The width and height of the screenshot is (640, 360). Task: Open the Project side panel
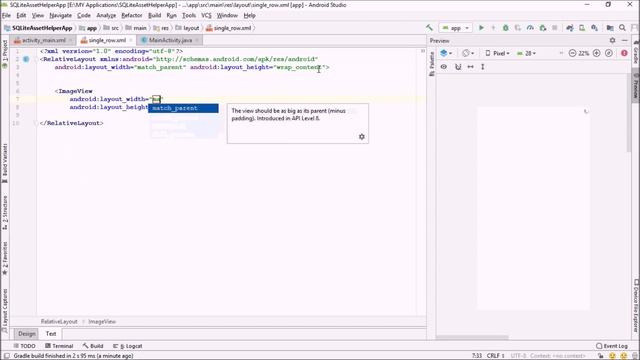[5, 54]
